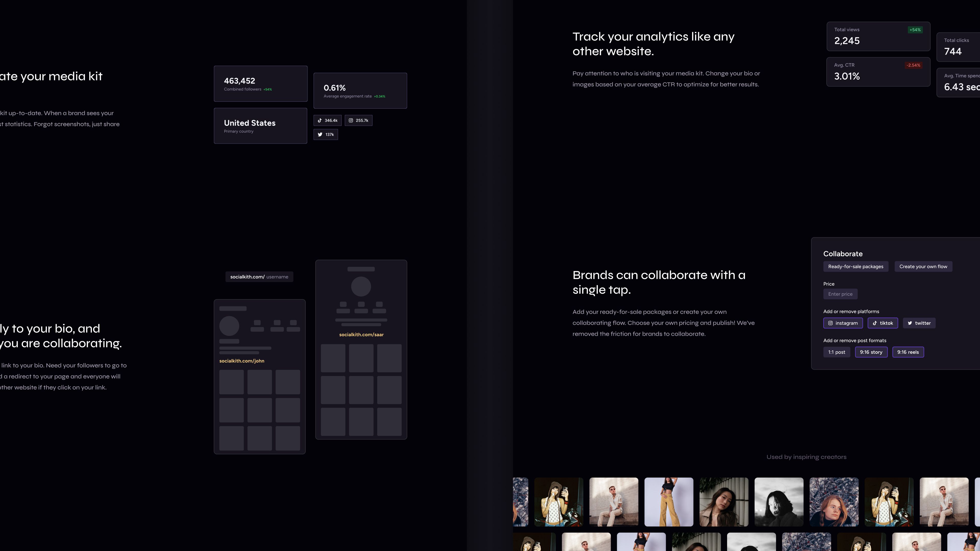Click TikTok icon on tiktok platform chip
The height and width of the screenshot is (551, 980).
(875, 323)
